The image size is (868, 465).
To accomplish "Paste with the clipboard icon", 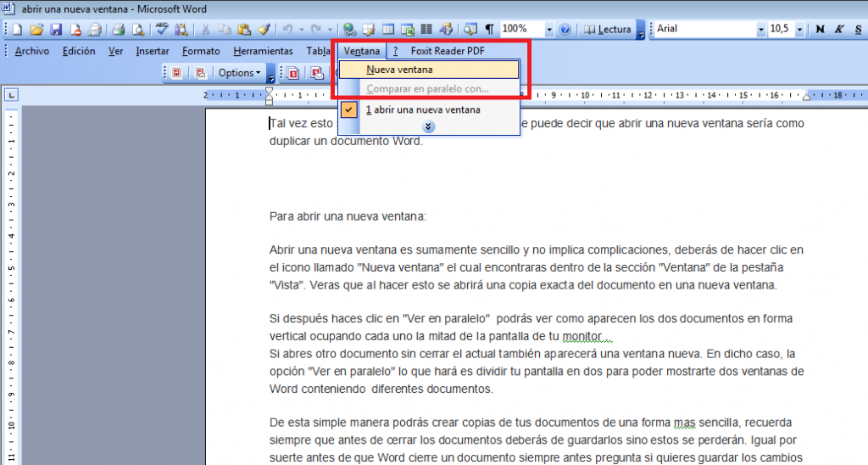I will (244, 30).
